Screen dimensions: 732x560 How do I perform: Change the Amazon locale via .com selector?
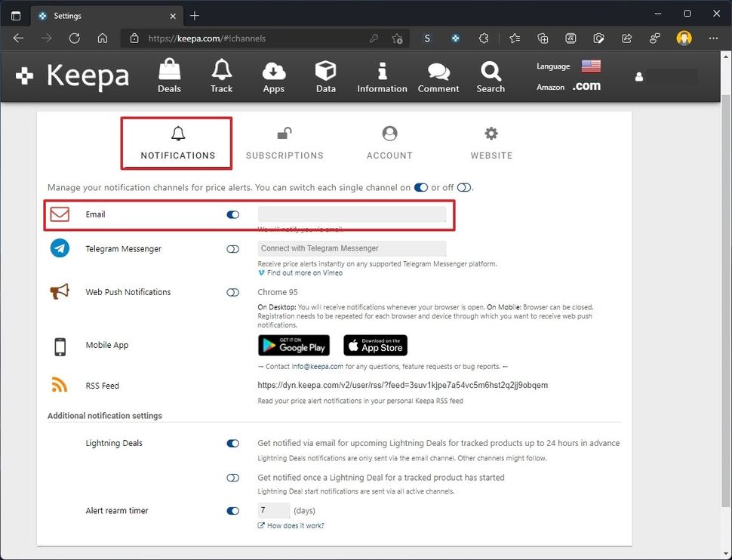click(x=586, y=85)
